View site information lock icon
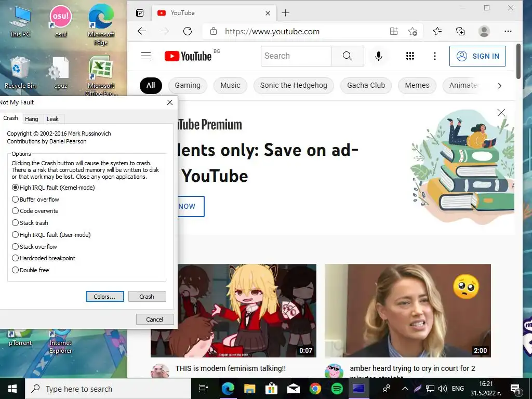The height and width of the screenshot is (399, 532). pyautogui.click(x=213, y=31)
